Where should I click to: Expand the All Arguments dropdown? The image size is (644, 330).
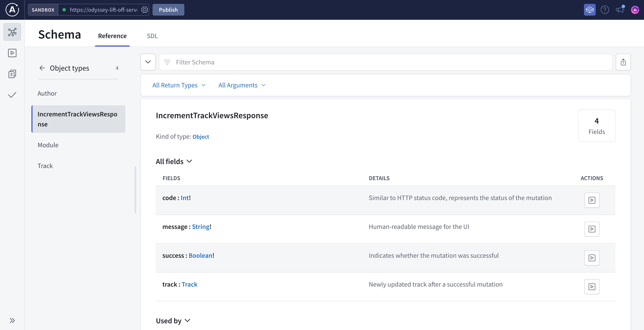tap(242, 85)
